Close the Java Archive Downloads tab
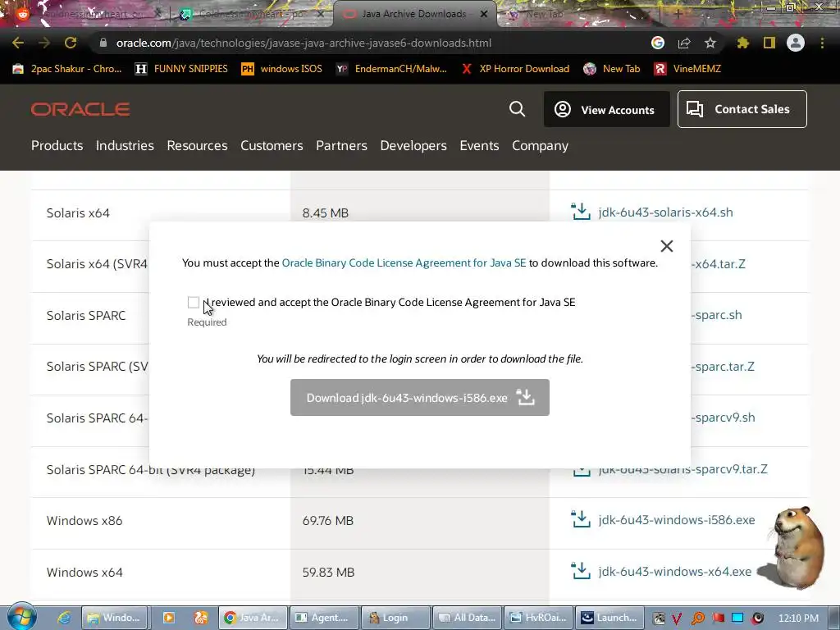840x630 pixels. pos(484,14)
